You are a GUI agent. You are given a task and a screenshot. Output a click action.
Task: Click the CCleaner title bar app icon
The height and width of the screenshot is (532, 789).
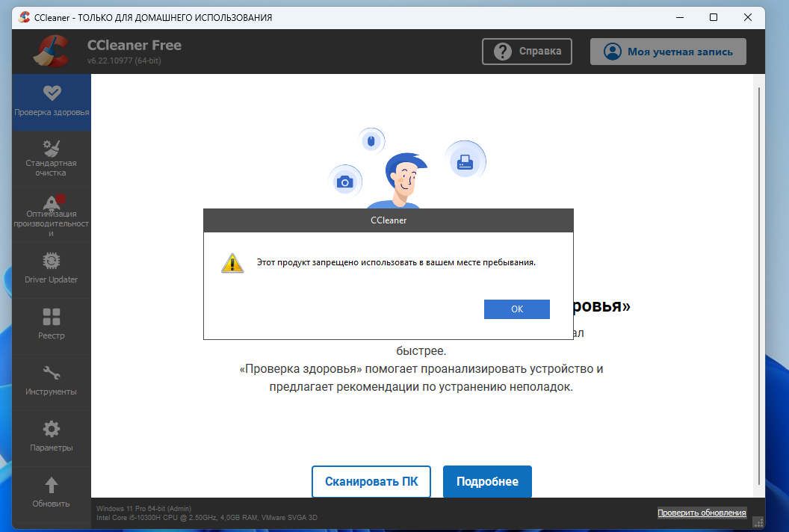pos(24,17)
